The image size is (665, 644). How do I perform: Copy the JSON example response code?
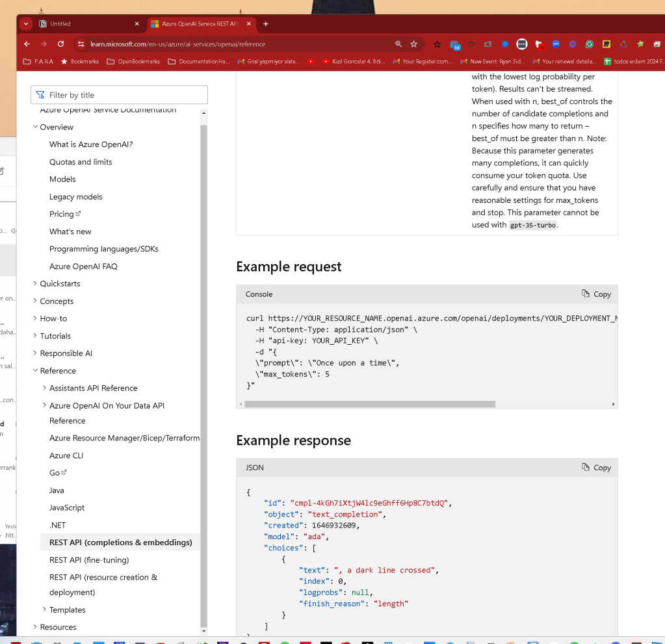(x=596, y=468)
